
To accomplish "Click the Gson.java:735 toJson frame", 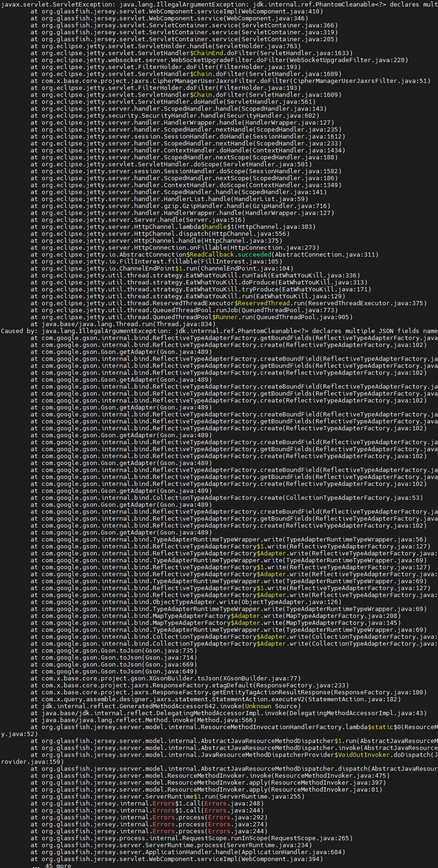I will pyautogui.click(x=114, y=650).
